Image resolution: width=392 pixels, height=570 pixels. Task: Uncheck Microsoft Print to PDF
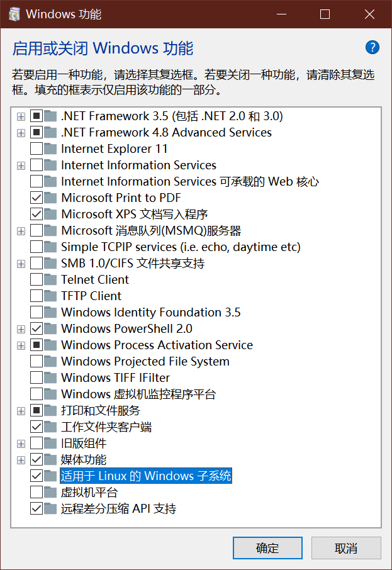36,198
